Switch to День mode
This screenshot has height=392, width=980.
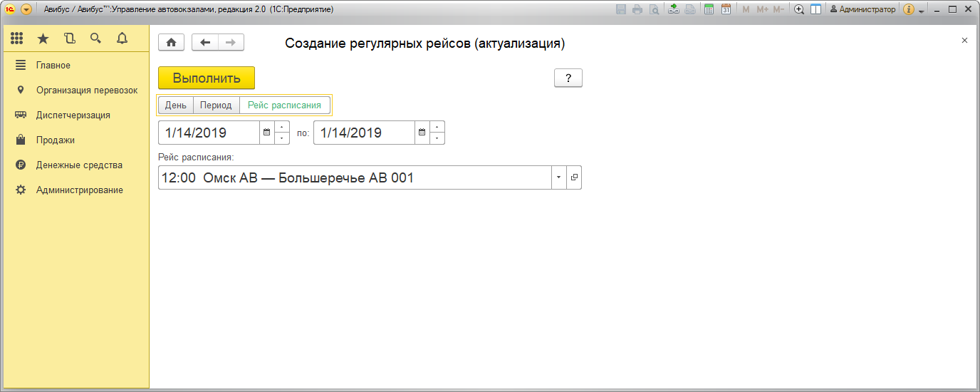176,105
